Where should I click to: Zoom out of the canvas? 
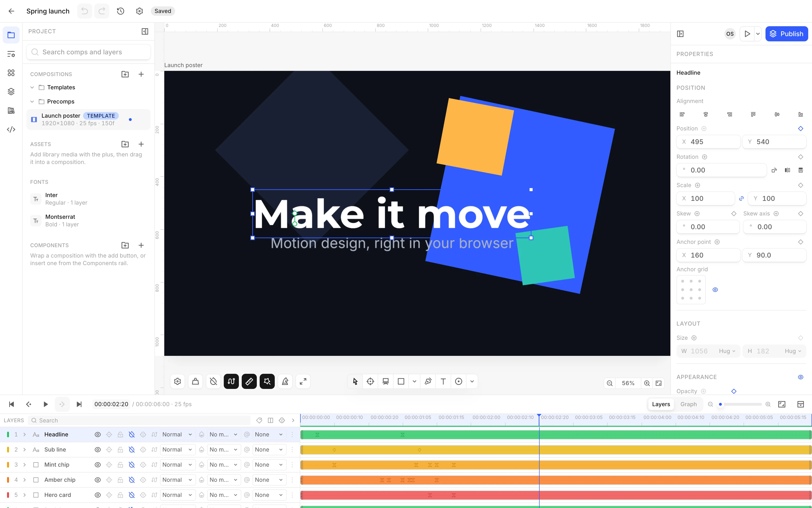[610, 383]
